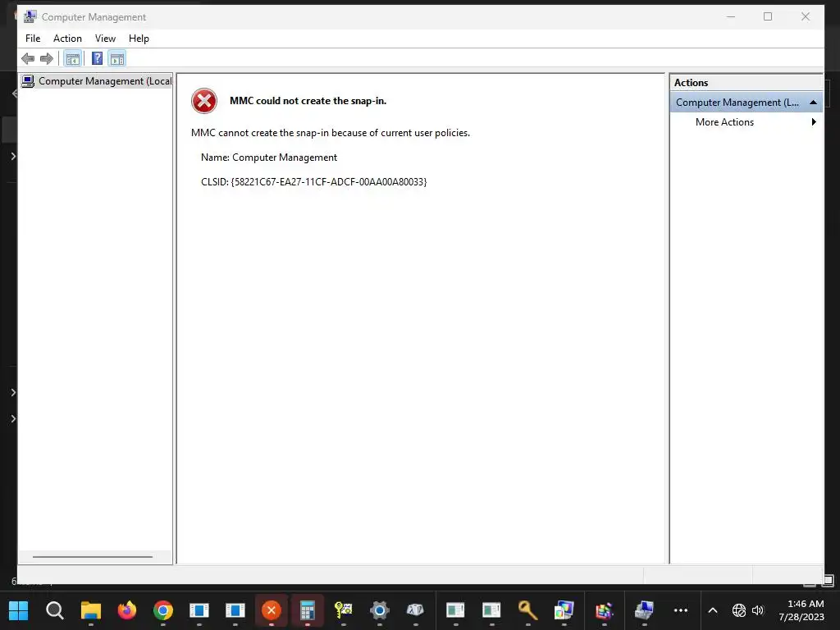The image size is (840, 630).
Task: Open the File menu
Action: 33,39
